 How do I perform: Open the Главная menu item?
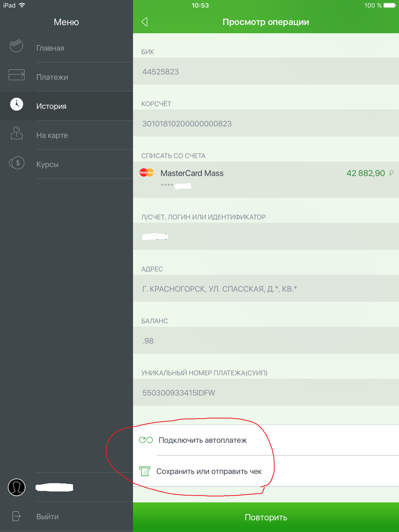[66, 48]
